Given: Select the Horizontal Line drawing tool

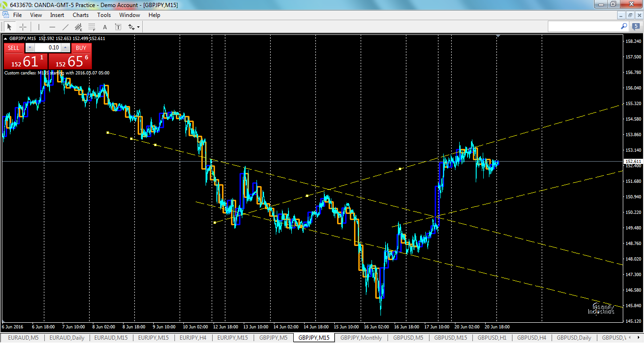Looking at the screenshot, I should click(52, 26).
